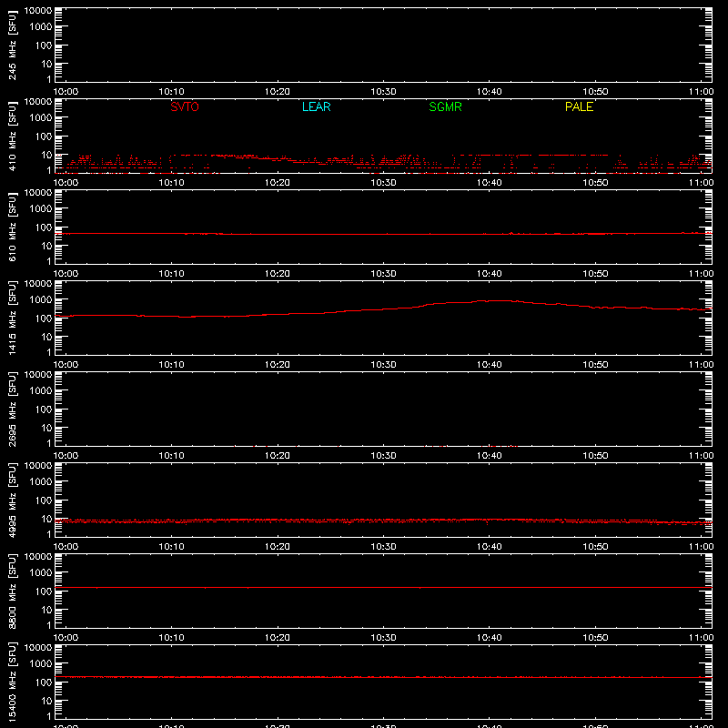This screenshot has height=728, width=728.
Task: Select the '2695 MHz [SFU]' axis title
Action: (x=12, y=409)
